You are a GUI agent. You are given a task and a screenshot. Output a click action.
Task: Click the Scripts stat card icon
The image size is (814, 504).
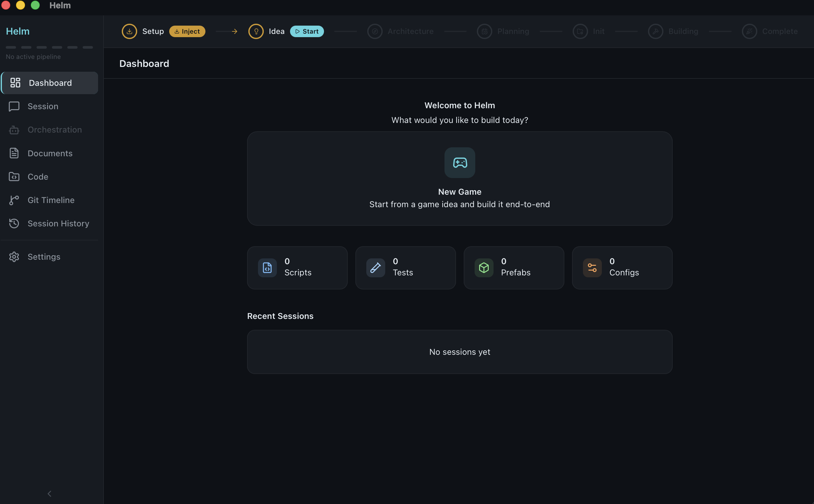click(267, 267)
